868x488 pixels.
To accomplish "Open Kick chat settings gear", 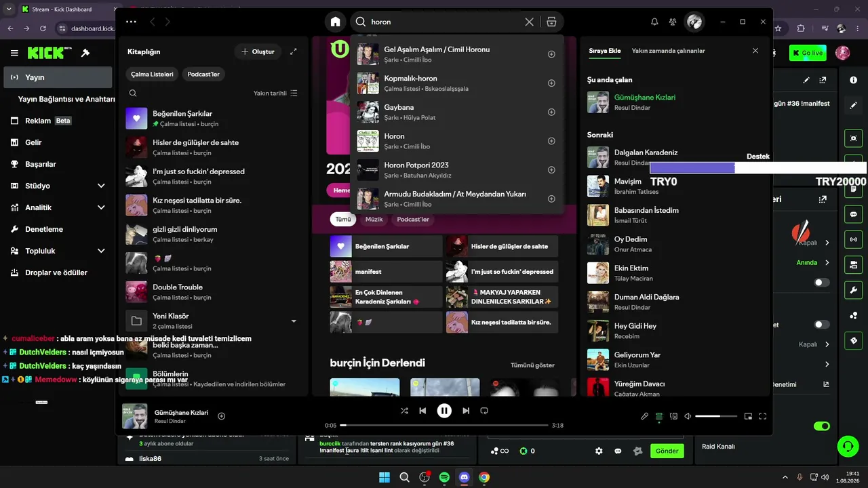I will click(x=599, y=451).
